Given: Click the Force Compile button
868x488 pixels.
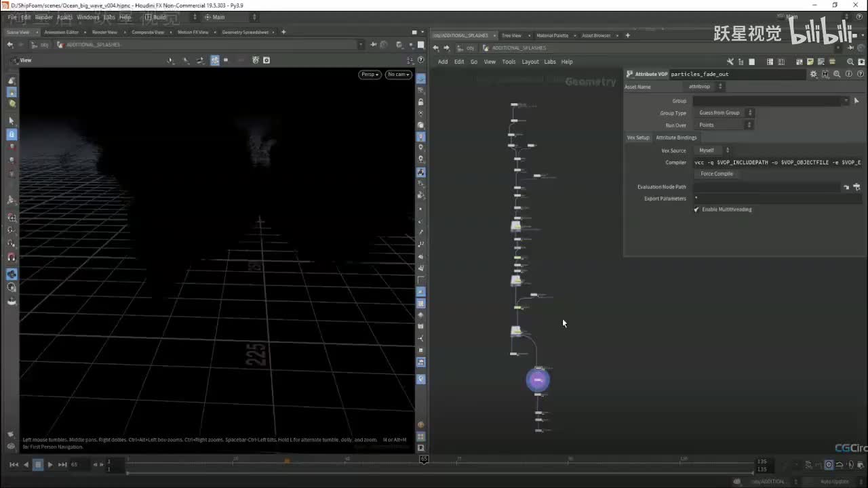Looking at the screenshot, I should click(717, 174).
